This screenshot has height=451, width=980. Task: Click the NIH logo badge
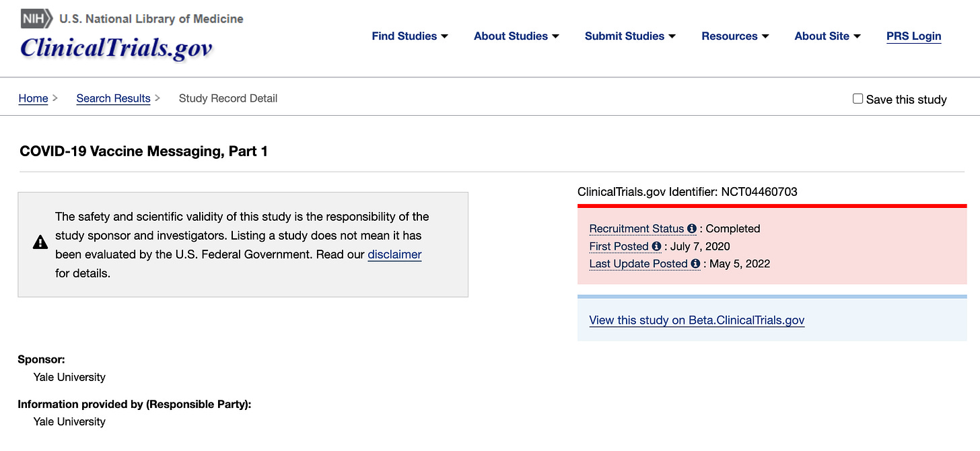pyautogui.click(x=37, y=18)
